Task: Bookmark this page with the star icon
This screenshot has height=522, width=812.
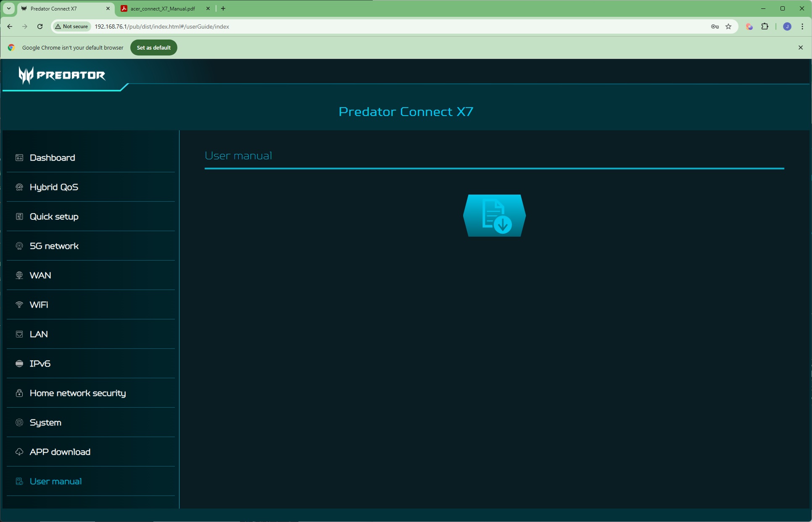Action: pos(728,26)
